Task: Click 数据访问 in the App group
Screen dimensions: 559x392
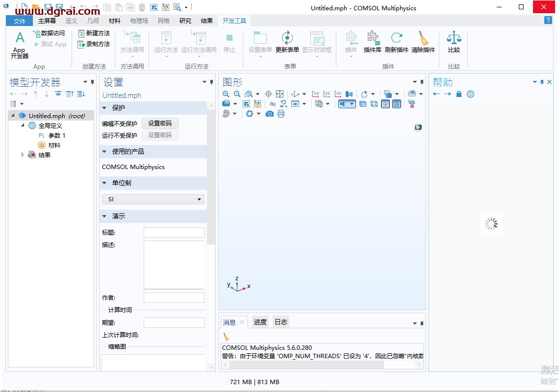Action: tap(49, 33)
